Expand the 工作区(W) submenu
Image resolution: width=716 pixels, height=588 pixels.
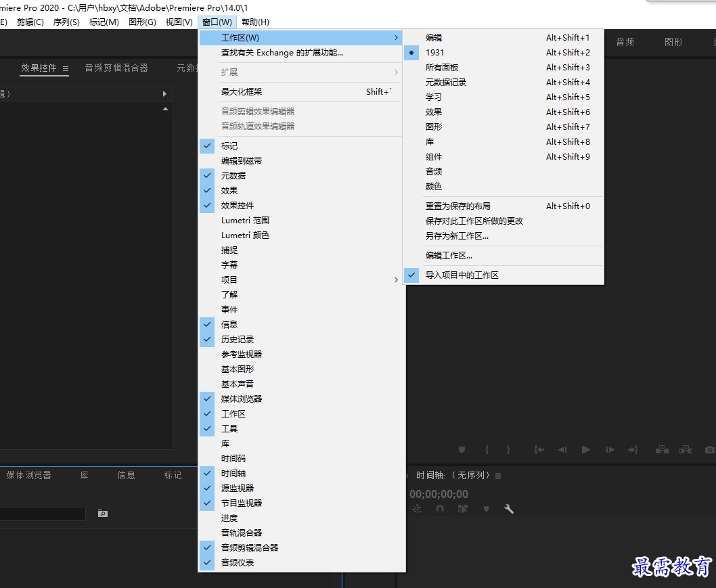pos(301,37)
